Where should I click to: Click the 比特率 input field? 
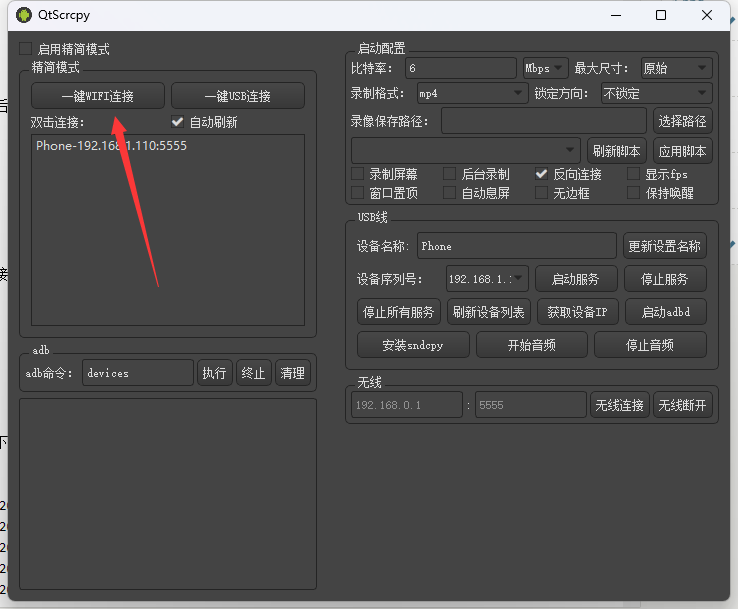coord(461,68)
